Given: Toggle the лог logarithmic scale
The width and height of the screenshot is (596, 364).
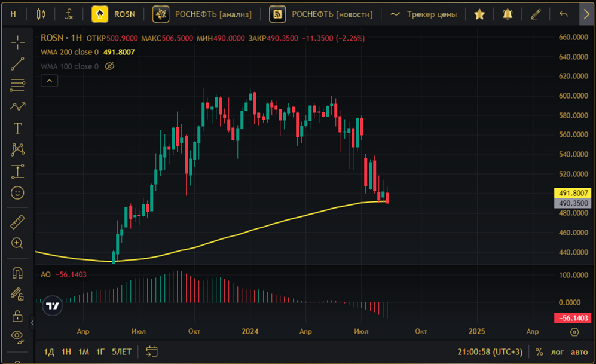Looking at the screenshot, I should pyautogui.click(x=557, y=352).
